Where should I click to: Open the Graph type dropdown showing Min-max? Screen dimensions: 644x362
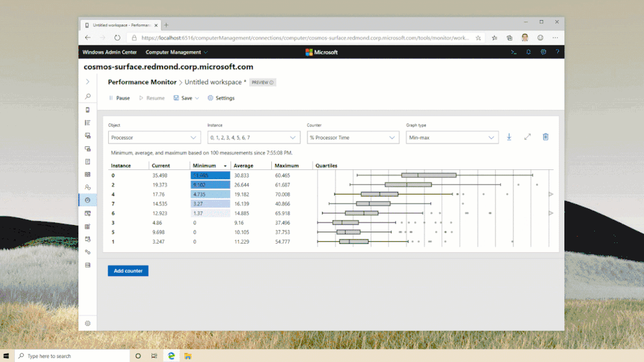pos(452,138)
